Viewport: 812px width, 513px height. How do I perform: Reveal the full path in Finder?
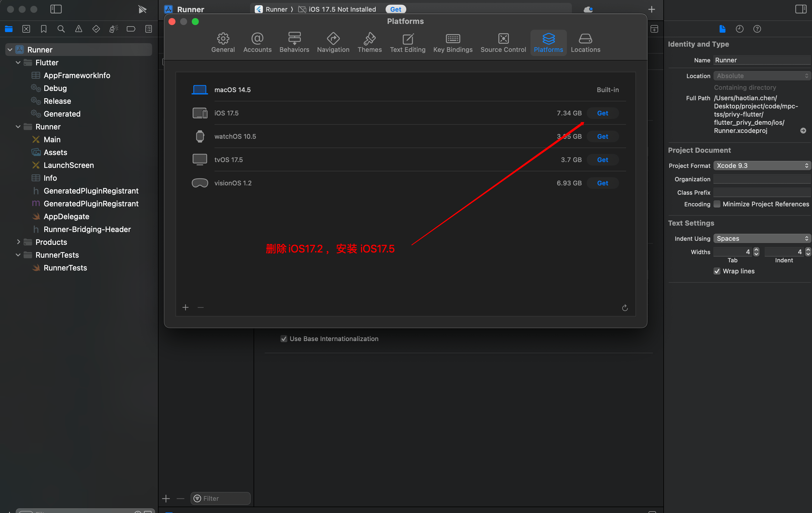click(x=803, y=131)
